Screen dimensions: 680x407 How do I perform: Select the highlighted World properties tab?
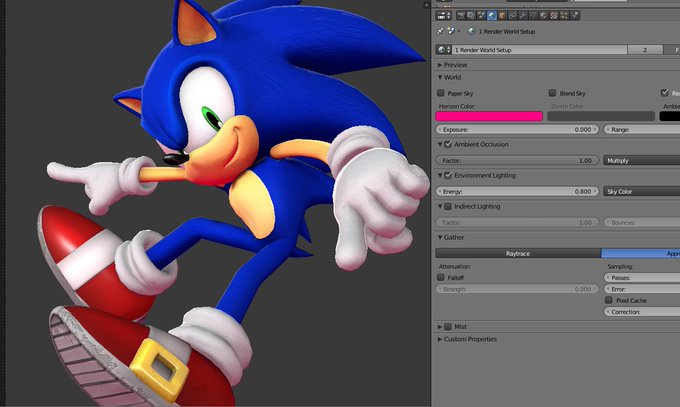click(x=492, y=16)
